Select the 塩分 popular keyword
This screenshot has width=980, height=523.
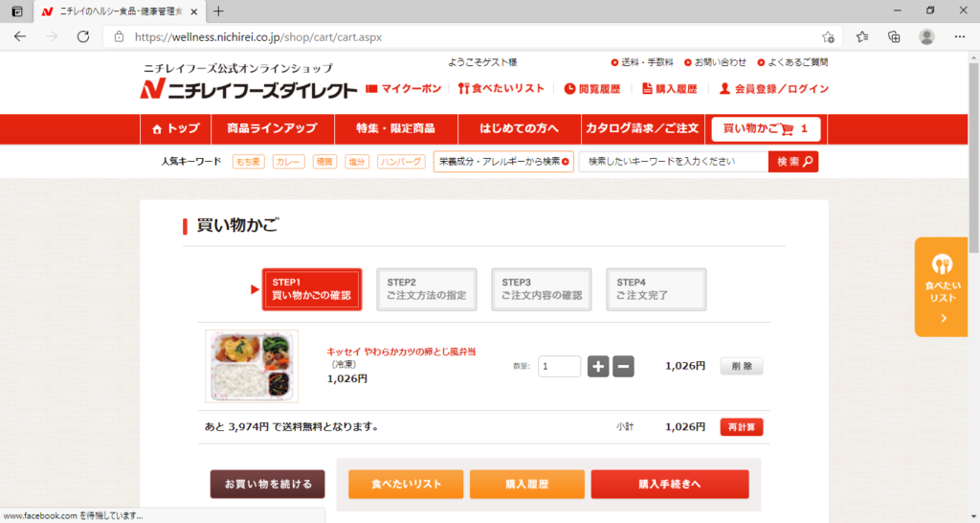[357, 162]
